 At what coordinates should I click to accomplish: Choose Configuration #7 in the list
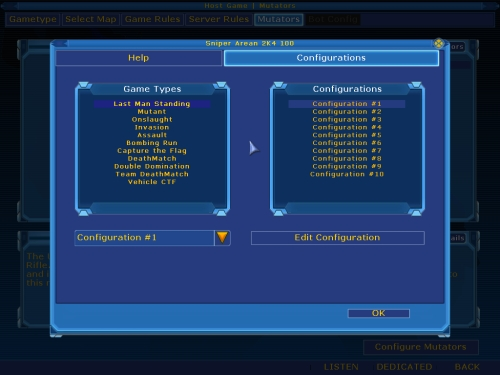(347, 151)
